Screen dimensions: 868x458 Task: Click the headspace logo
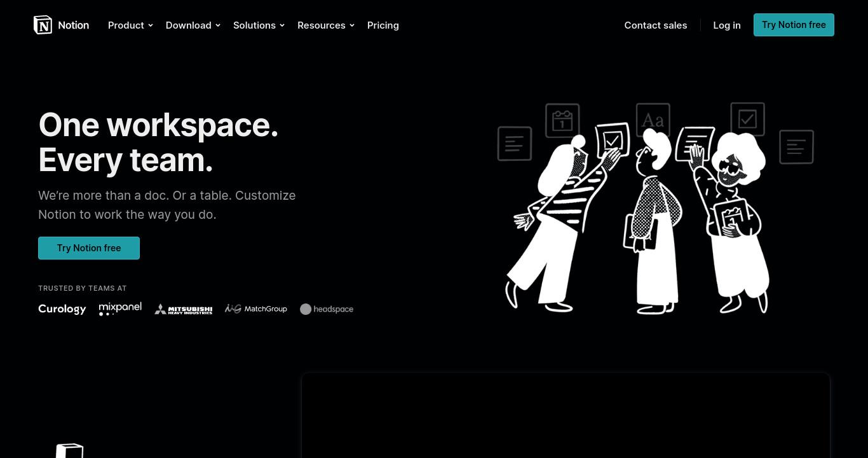pos(327,309)
